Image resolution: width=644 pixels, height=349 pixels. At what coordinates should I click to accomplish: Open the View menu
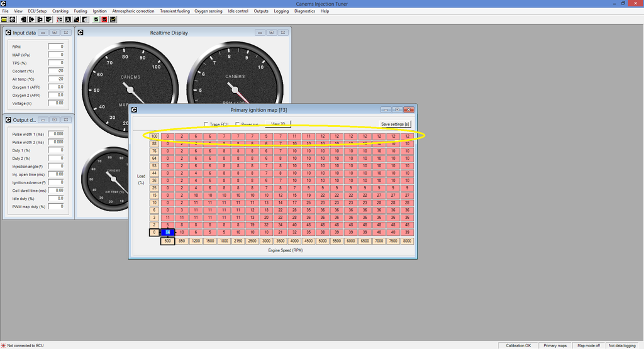18,11
